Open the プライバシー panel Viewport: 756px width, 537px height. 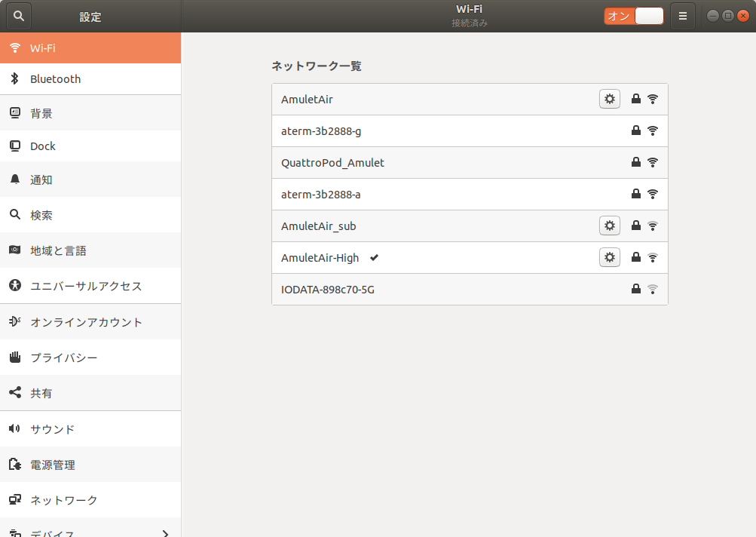point(90,357)
